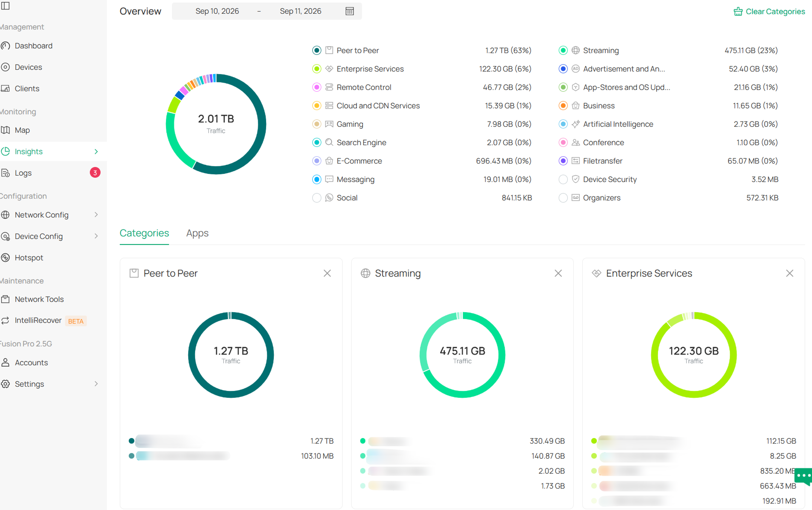Click the lime dot beside 112.15 GB app
Image resolution: width=812 pixels, height=510 pixels.
(x=594, y=441)
